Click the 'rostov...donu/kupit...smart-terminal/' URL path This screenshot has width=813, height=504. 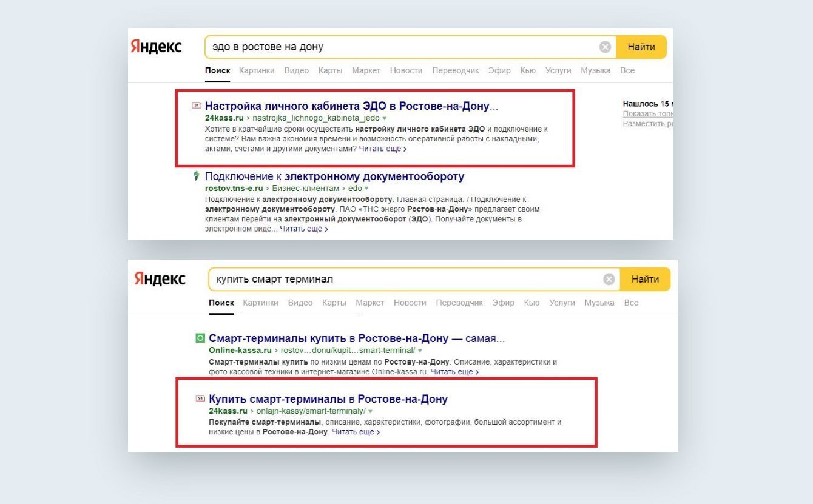click(x=347, y=351)
